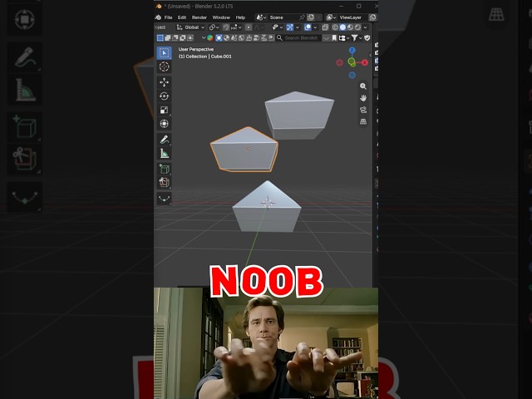Switch to rendered shading

[357, 27]
